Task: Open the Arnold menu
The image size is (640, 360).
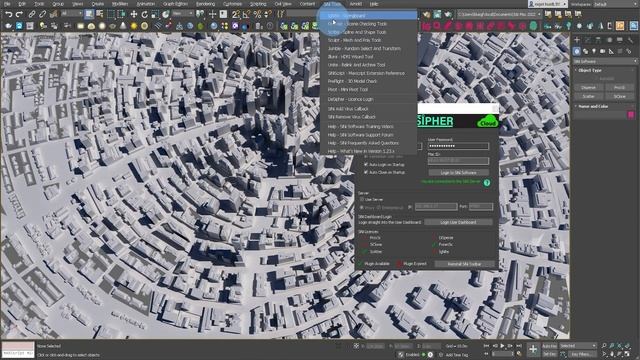Action: click(x=356, y=4)
